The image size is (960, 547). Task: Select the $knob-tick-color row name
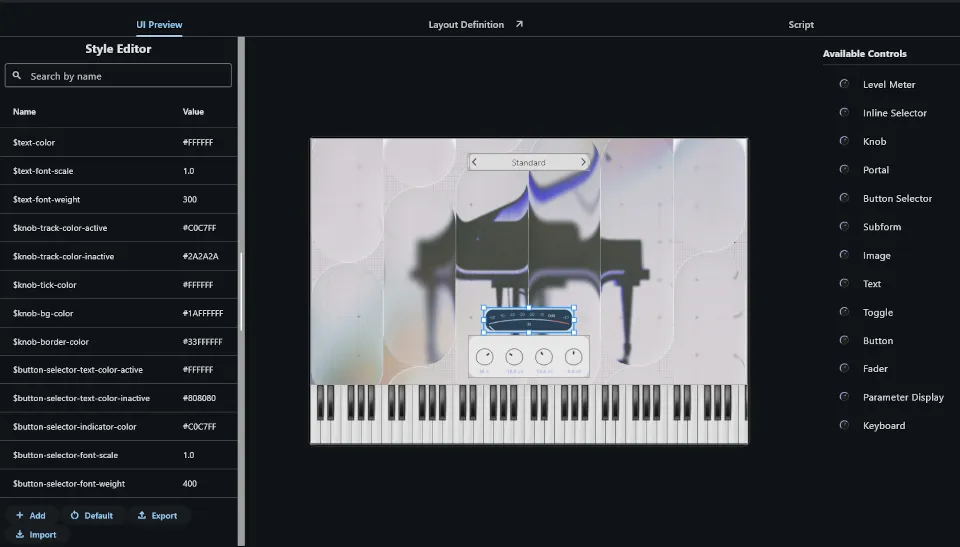pos(45,284)
